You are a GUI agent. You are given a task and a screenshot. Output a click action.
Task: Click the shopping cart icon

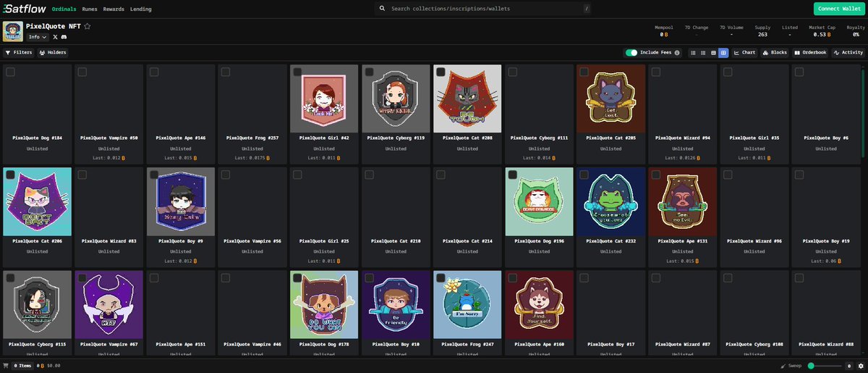click(x=7, y=366)
